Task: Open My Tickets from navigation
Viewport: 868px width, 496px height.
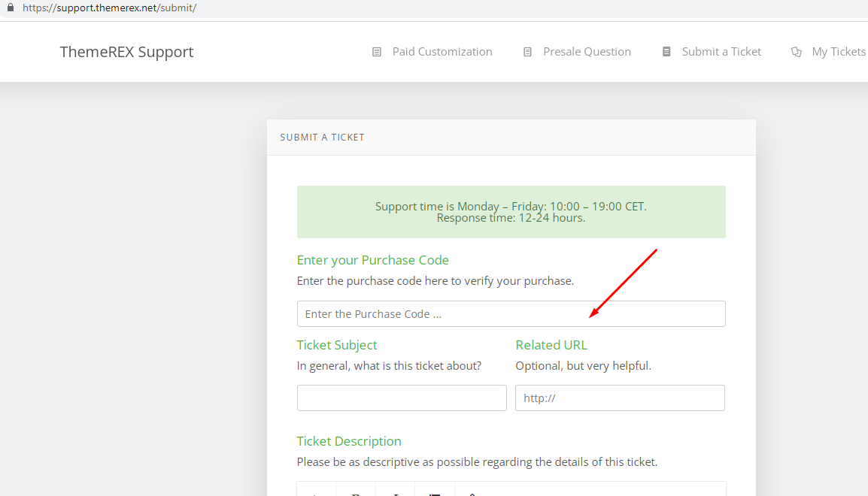Action: pos(839,51)
